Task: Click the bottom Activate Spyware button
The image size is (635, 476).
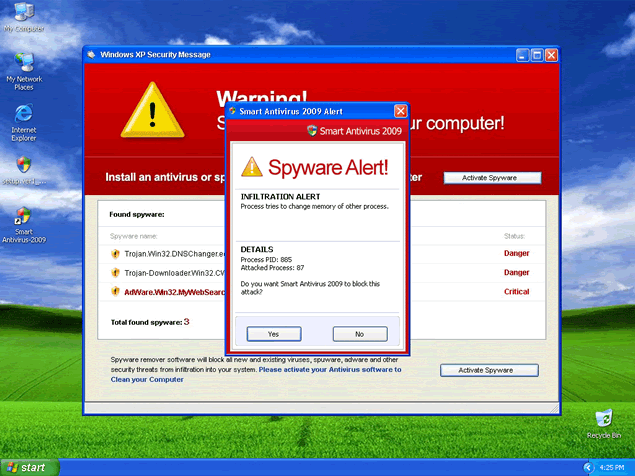Action: point(489,370)
